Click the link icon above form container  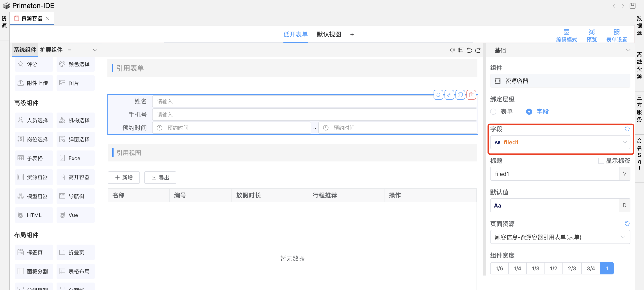(x=449, y=95)
